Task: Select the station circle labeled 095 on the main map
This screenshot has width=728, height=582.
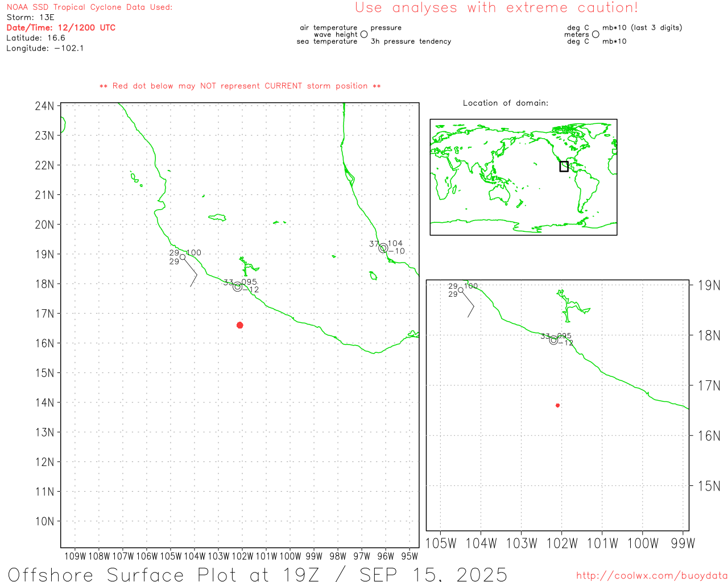Action: pyautogui.click(x=237, y=286)
